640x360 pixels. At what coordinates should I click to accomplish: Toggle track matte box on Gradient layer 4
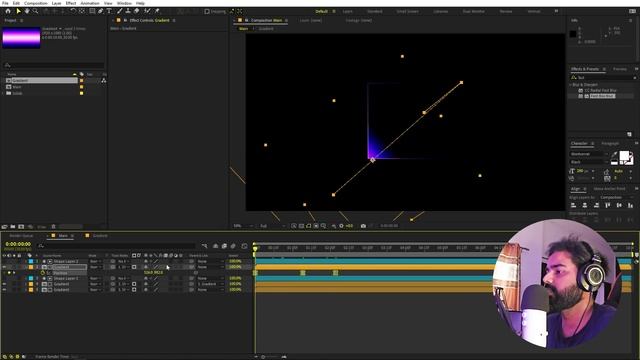click(134, 284)
